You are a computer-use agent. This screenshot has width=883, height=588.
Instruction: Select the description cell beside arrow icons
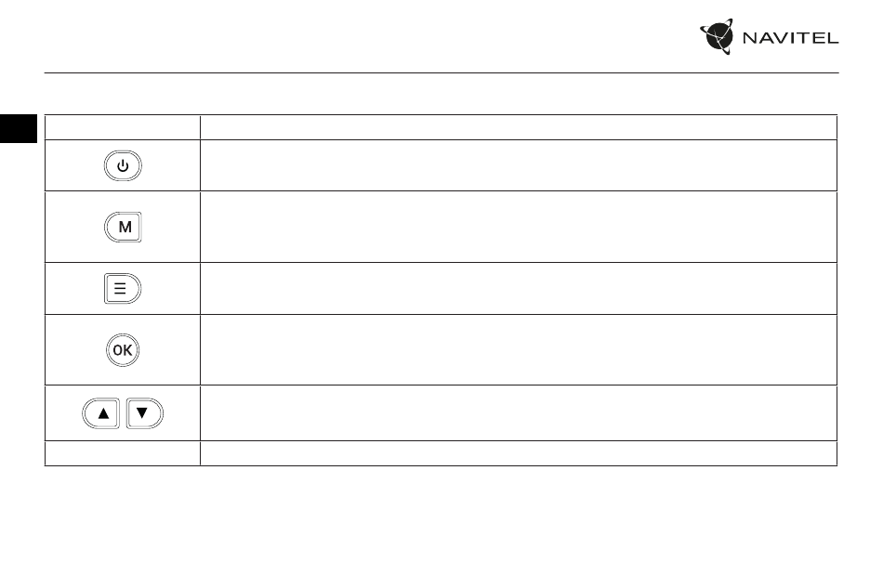[x=519, y=413]
